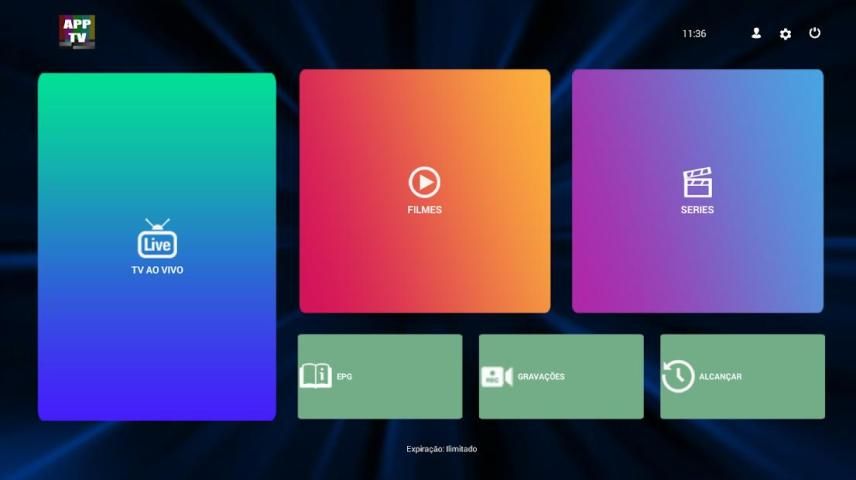Click the 11:36 clock display

[x=694, y=34]
